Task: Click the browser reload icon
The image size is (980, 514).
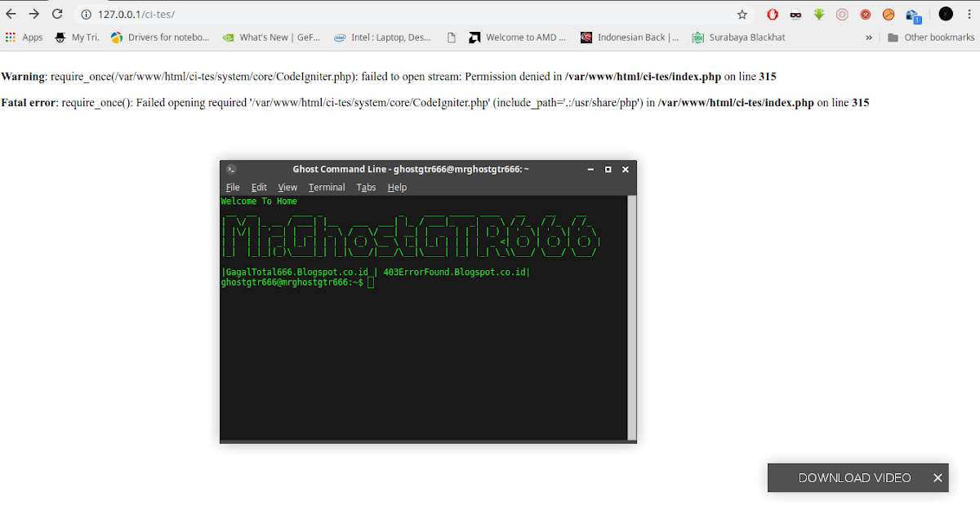Action: tap(56, 14)
